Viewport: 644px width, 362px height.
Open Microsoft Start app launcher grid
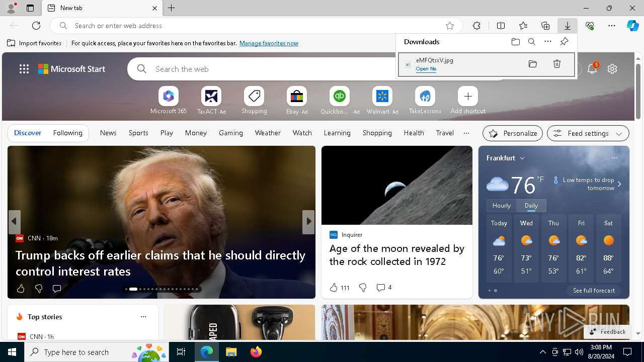pos(24,69)
